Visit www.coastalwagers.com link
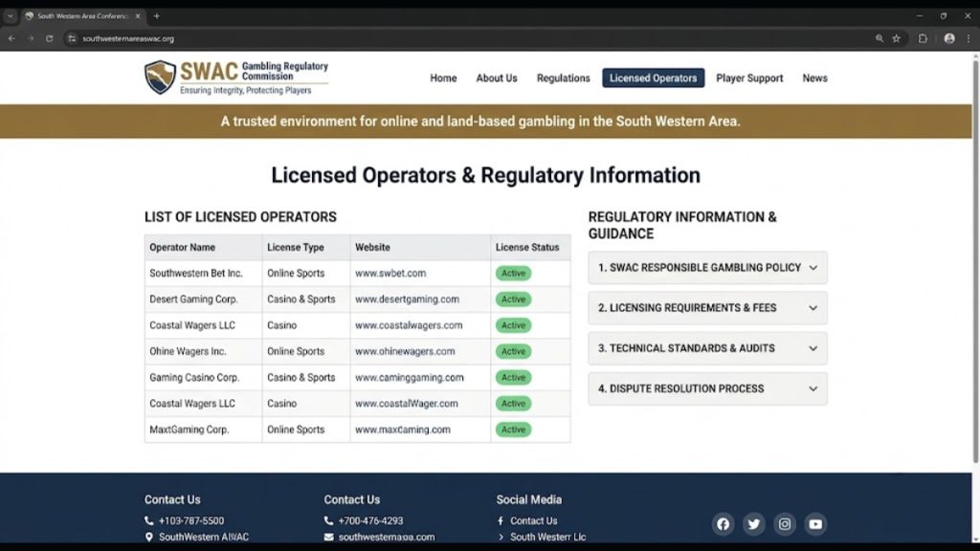The width and height of the screenshot is (980, 551). [x=409, y=325]
